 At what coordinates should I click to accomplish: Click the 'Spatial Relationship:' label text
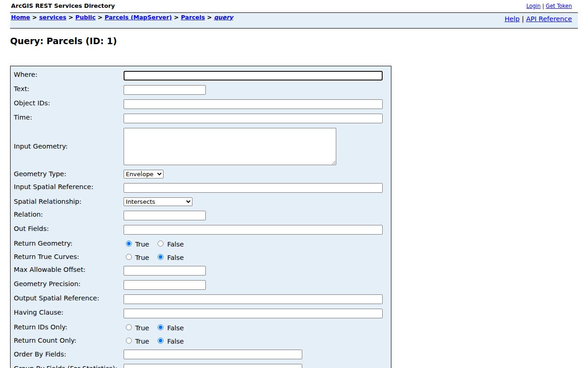click(x=47, y=201)
